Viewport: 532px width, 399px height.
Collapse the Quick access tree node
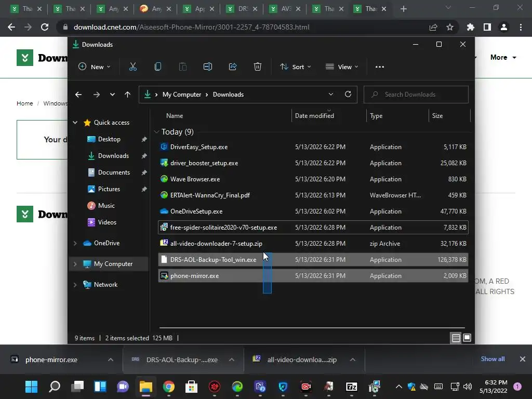click(75, 123)
